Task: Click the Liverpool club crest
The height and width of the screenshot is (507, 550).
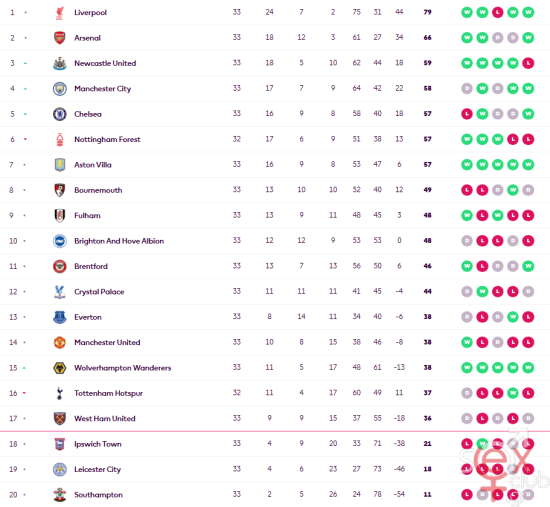Action: coord(60,13)
